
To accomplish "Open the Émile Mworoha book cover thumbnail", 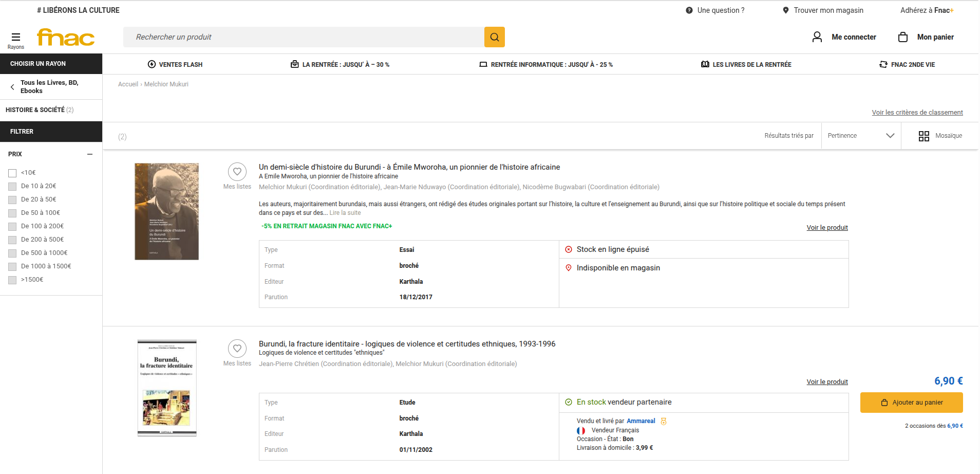I will coord(166,212).
